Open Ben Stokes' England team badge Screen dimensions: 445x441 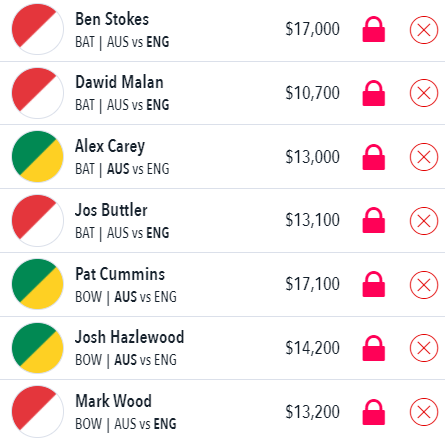coord(38,29)
